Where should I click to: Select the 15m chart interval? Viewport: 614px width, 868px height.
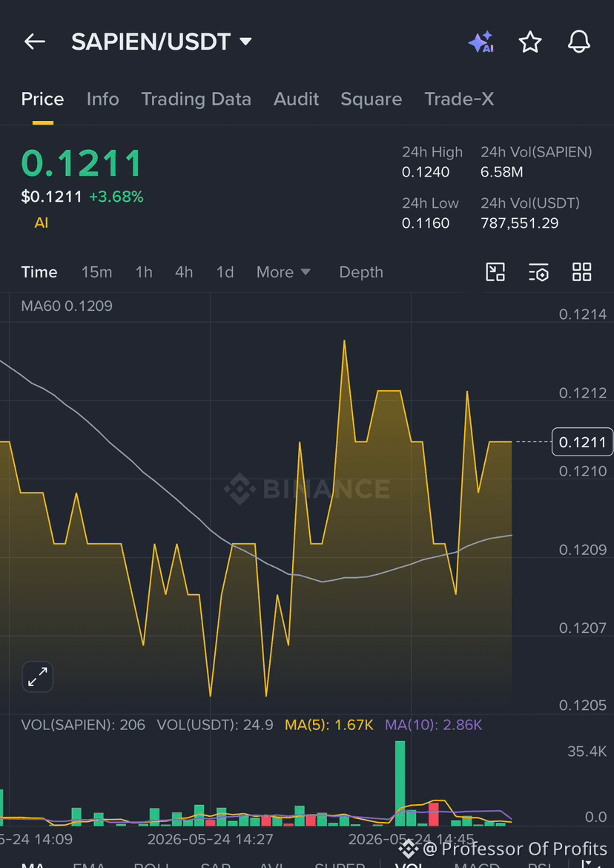[97, 272]
